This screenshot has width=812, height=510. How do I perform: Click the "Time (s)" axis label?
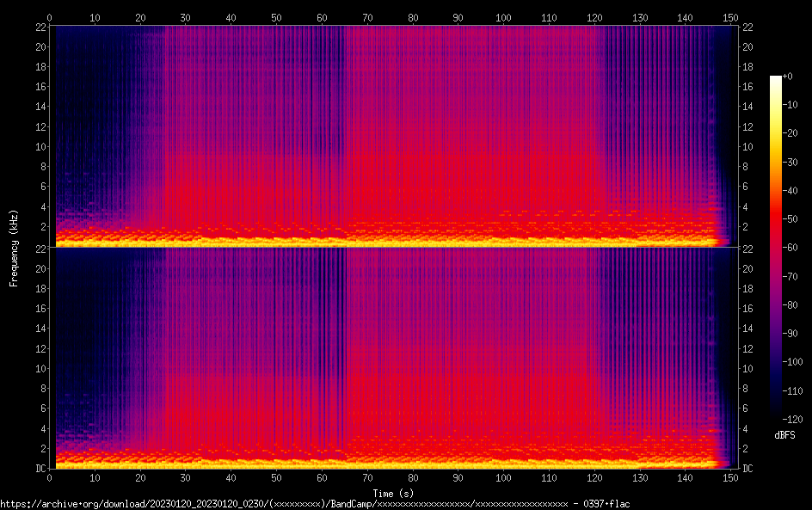pyautogui.click(x=394, y=493)
